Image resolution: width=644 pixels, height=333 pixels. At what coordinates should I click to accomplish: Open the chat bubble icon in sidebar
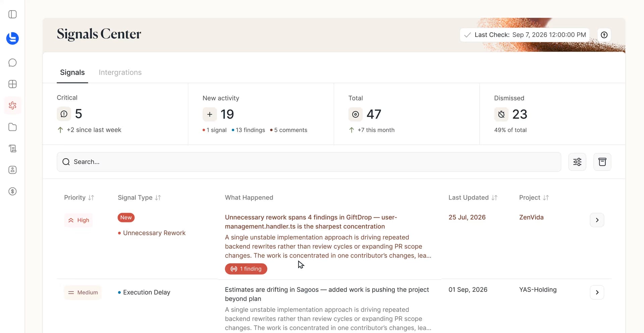tap(12, 63)
